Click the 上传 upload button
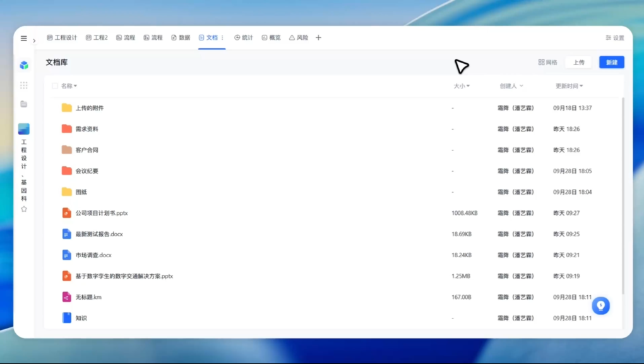 [x=578, y=63]
